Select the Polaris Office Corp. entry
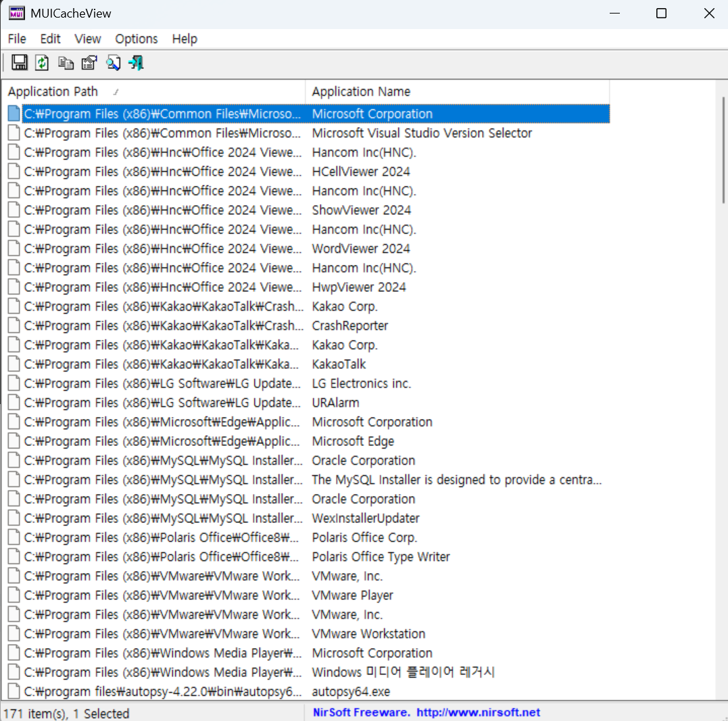Viewport: 728px width, 721px height. pos(308,538)
